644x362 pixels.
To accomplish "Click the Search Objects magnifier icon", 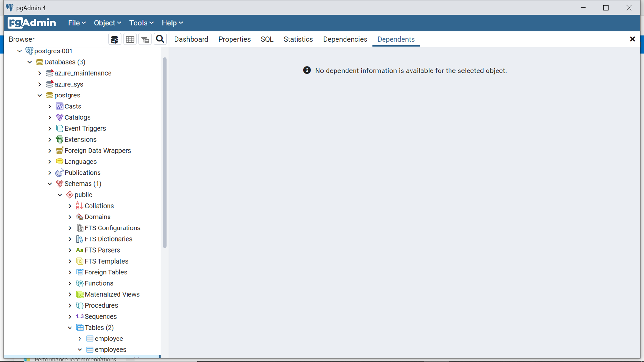I will [x=160, y=39].
